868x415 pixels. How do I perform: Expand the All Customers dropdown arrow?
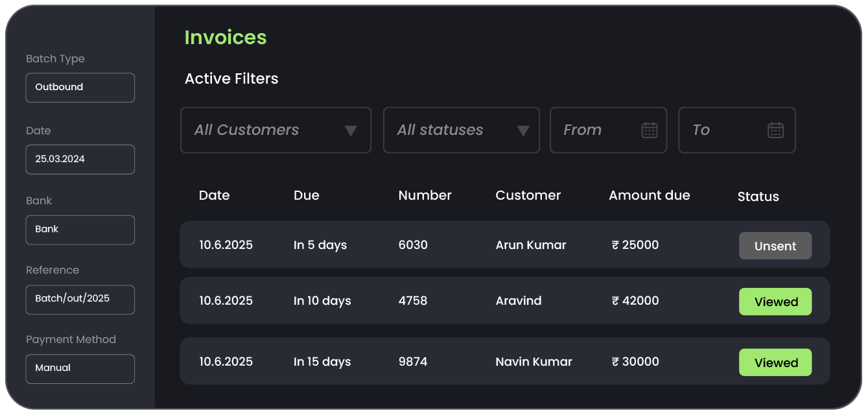[x=351, y=131]
